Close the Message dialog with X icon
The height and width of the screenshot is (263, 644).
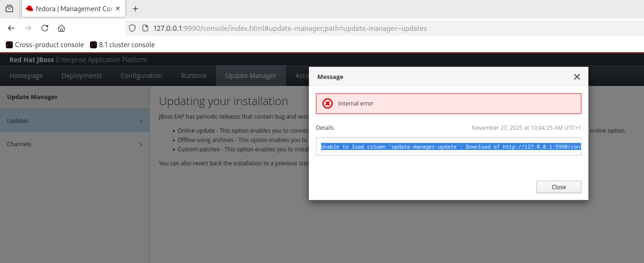[577, 77]
